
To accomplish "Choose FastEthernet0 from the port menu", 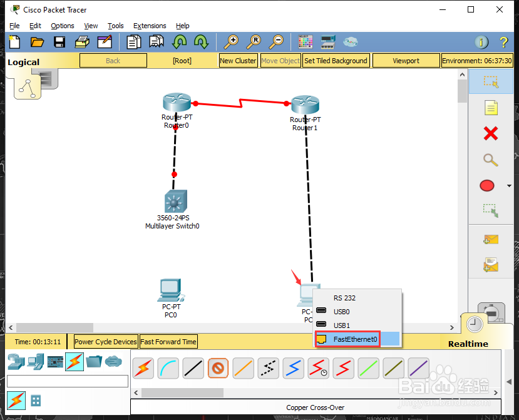I will pos(356,339).
